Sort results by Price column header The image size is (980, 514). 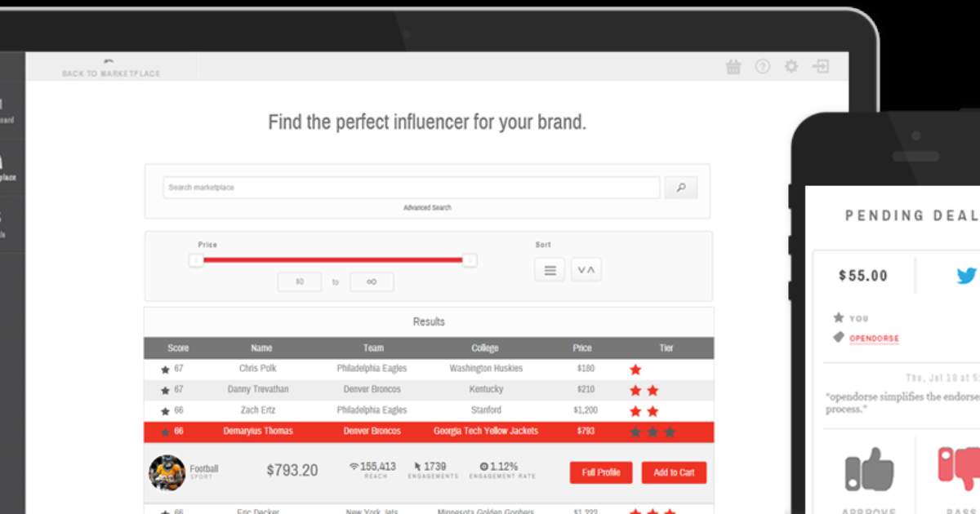pos(582,348)
